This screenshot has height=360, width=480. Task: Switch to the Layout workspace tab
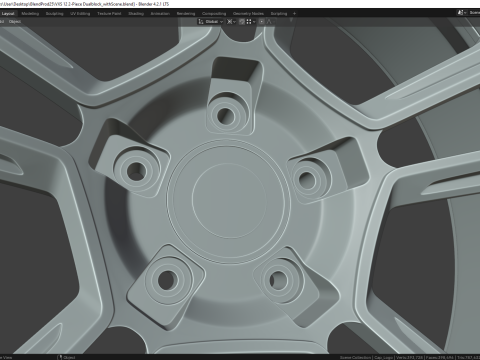(x=8, y=14)
